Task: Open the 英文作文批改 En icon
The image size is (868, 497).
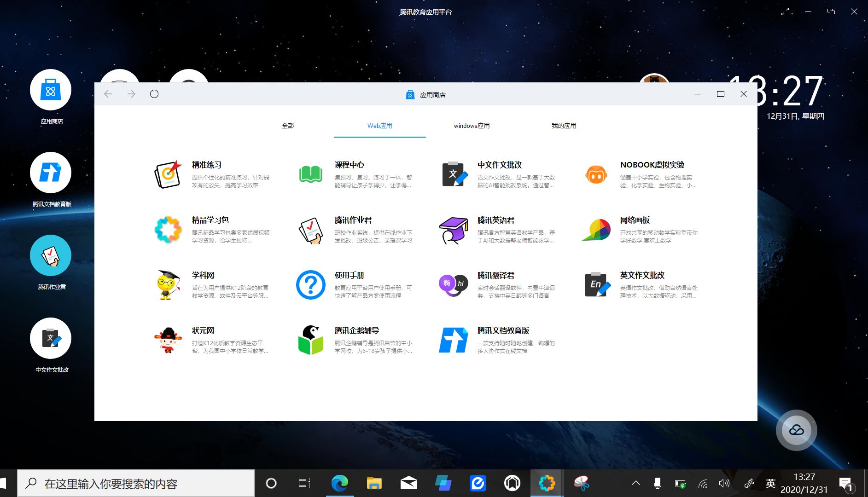Action: (x=597, y=284)
